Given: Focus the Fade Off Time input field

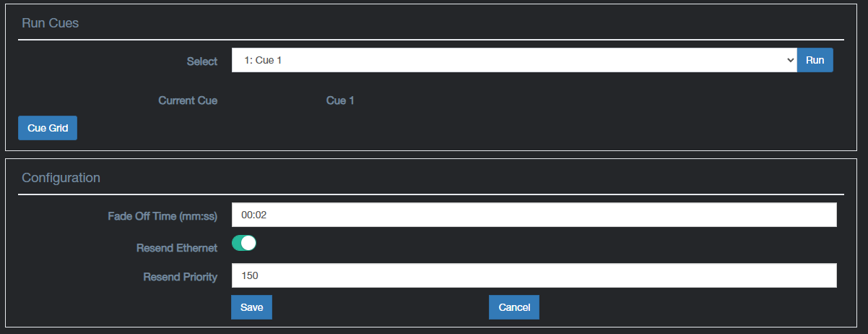Looking at the screenshot, I should tap(534, 215).
